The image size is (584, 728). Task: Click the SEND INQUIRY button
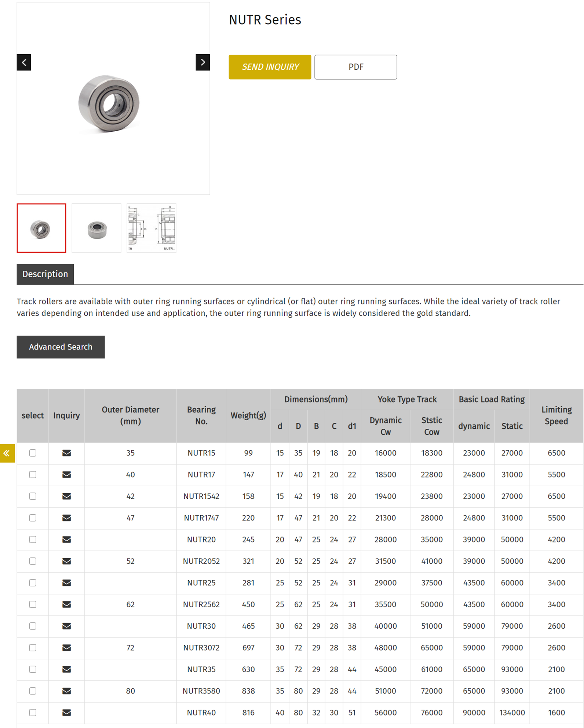pos(270,67)
